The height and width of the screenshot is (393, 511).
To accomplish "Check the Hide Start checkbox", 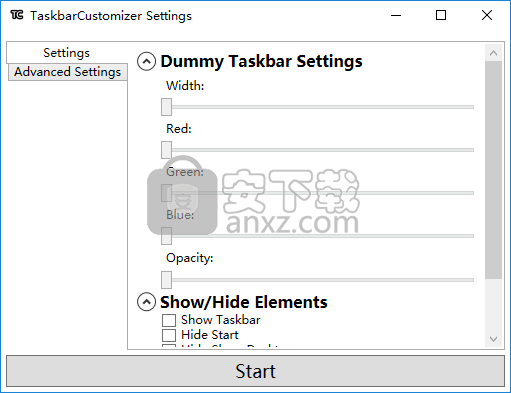I will click(169, 335).
